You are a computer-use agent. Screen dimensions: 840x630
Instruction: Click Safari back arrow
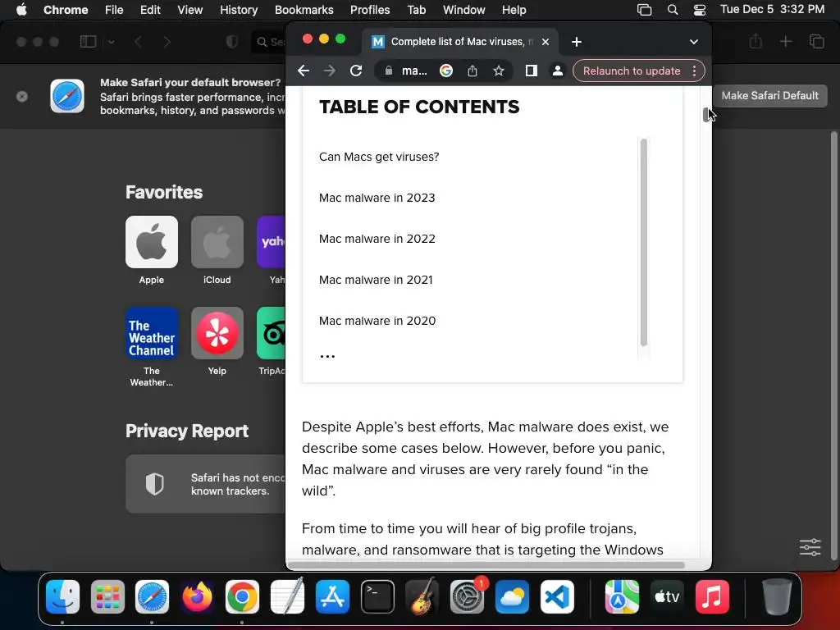pyautogui.click(x=138, y=42)
